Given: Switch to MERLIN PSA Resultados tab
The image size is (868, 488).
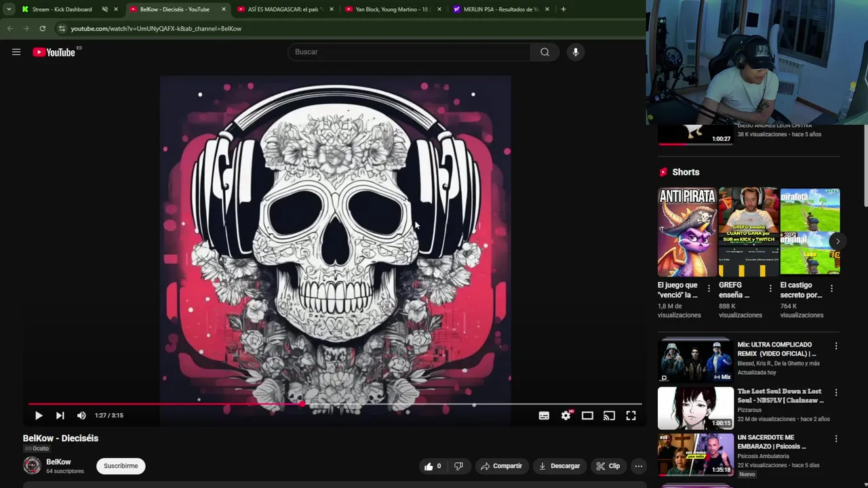Looking at the screenshot, I should pyautogui.click(x=500, y=9).
